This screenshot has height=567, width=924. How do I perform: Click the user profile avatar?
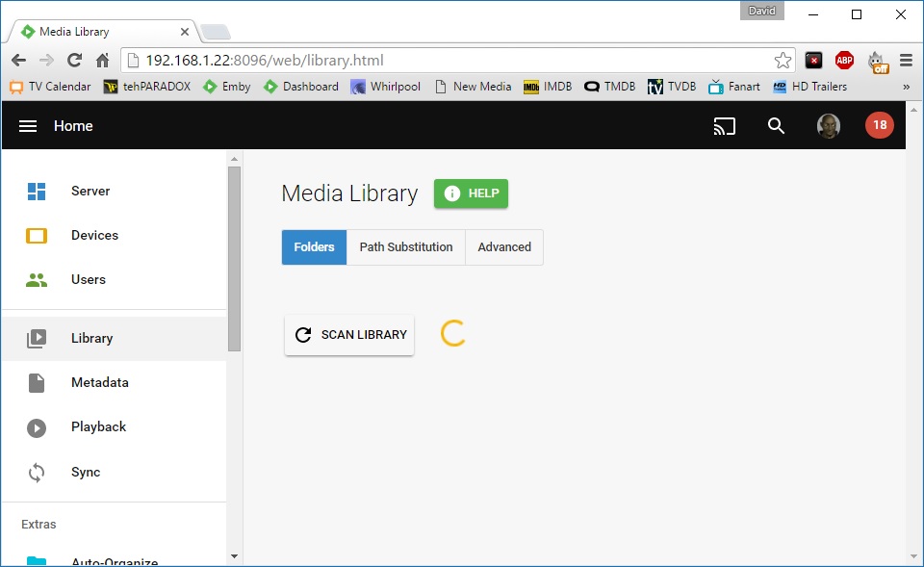click(829, 125)
